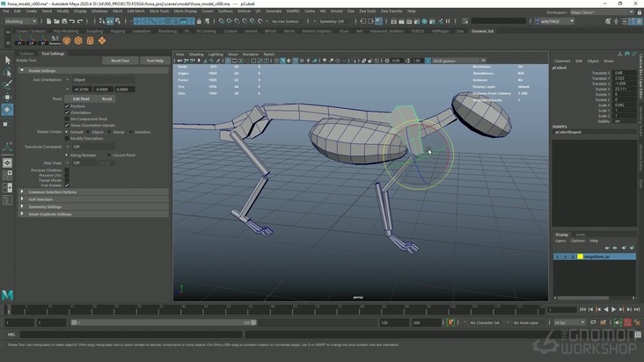The width and height of the screenshot is (644, 362).
Task: Click the Rotate X value field
Action: click(622, 89)
